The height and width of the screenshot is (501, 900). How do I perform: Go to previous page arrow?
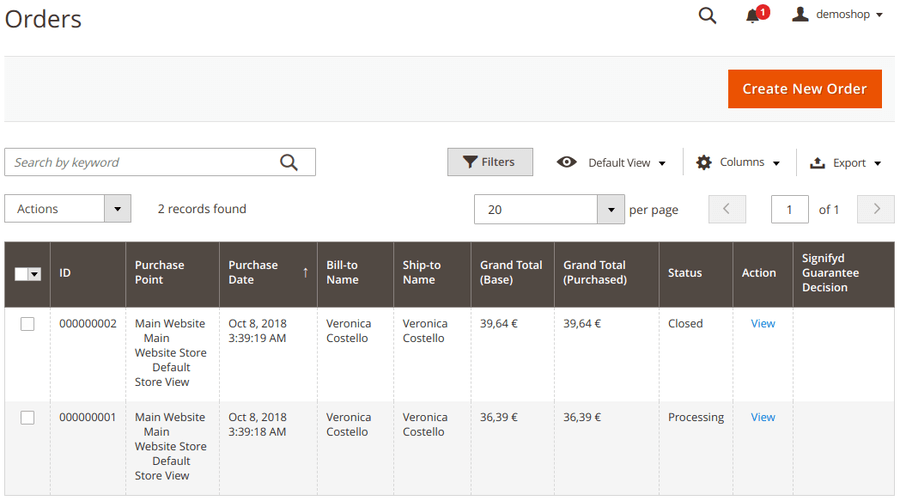[727, 209]
